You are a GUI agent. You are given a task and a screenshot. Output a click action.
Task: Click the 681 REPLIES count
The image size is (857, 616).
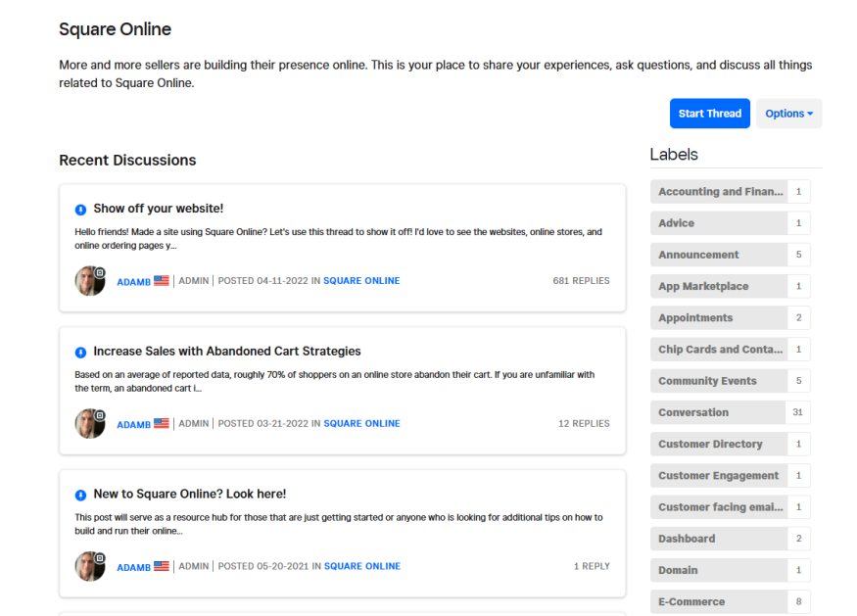pos(581,280)
